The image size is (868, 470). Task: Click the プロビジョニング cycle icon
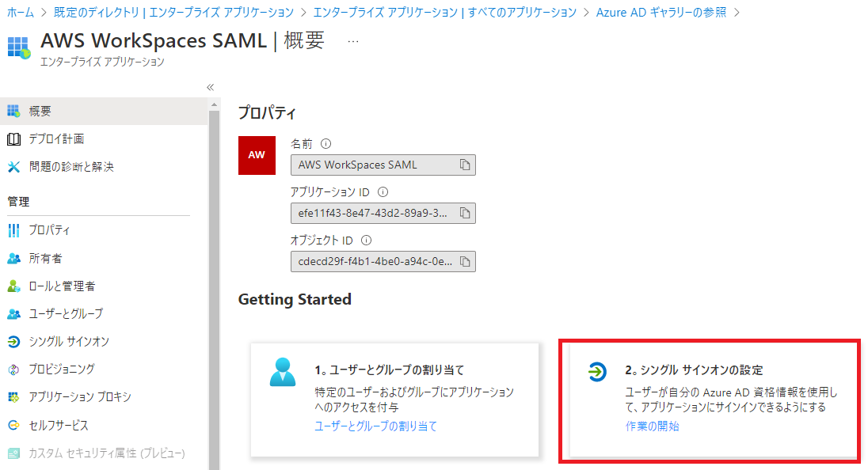tap(13, 370)
